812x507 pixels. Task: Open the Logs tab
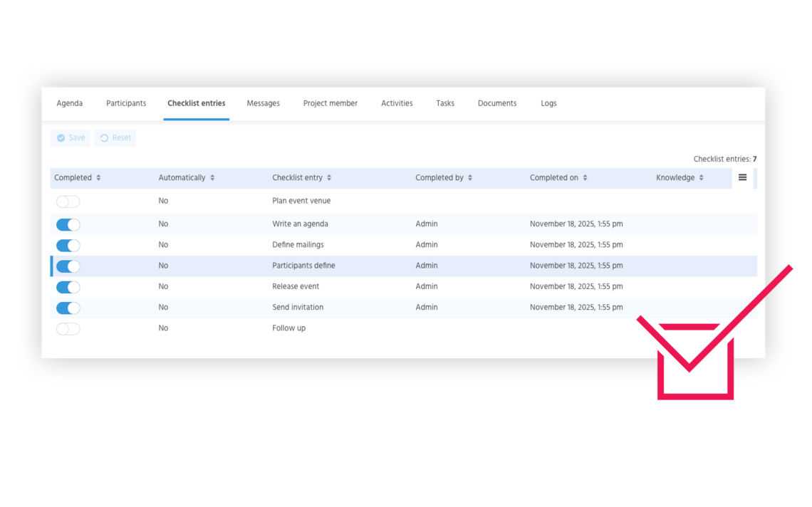[548, 103]
